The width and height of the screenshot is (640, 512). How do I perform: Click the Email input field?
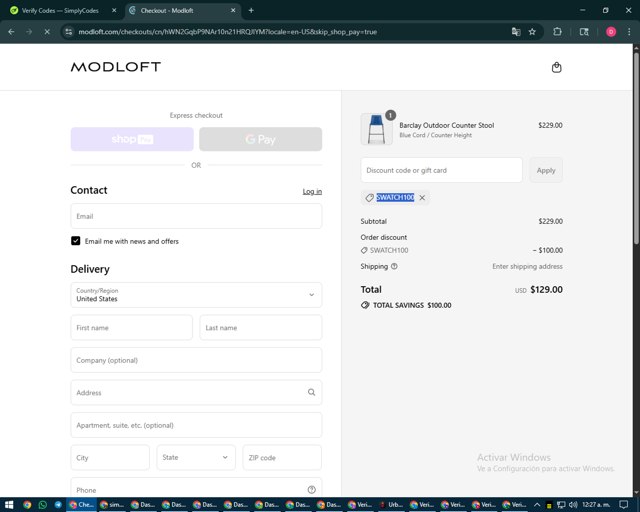pos(196,216)
